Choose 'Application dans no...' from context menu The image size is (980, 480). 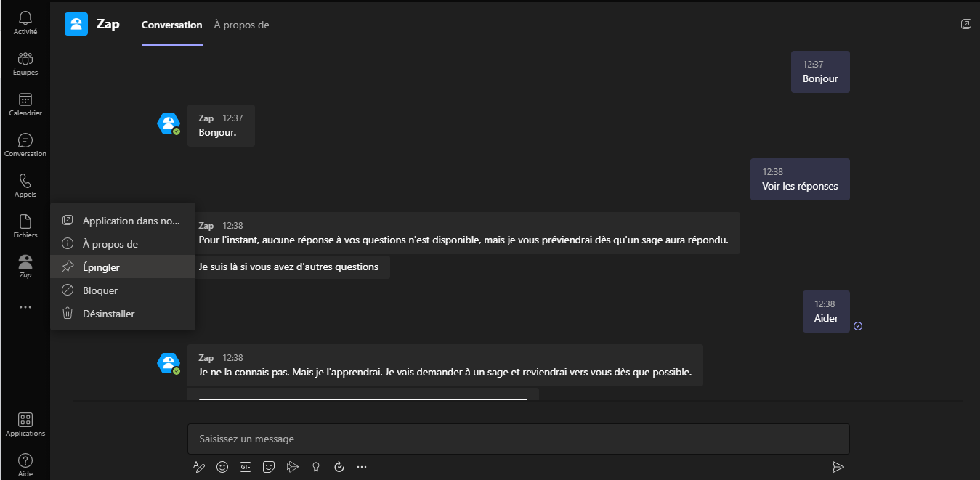tap(123, 221)
